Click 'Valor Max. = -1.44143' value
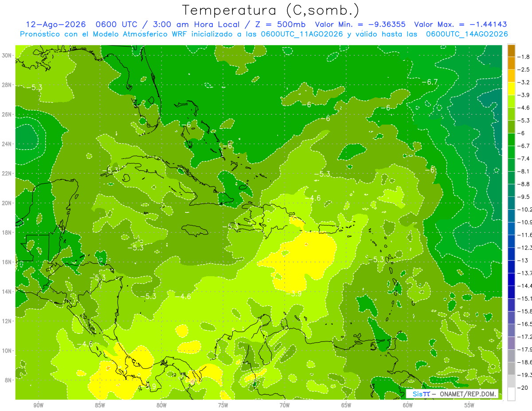Image resolution: width=532 pixels, height=411 pixels. (x=460, y=24)
